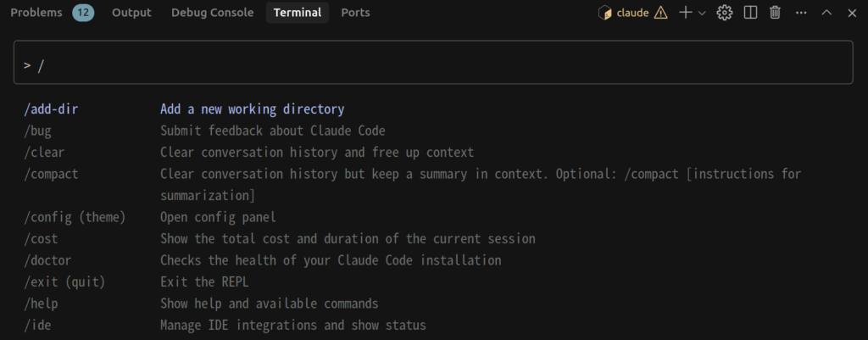Click 'Show help and available commands' text

pos(269,304)
